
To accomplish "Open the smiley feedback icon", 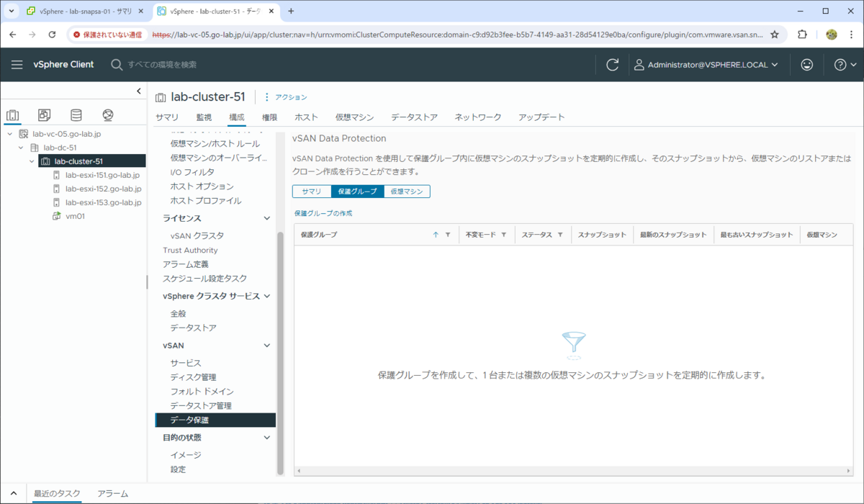I will coord(807,65).
